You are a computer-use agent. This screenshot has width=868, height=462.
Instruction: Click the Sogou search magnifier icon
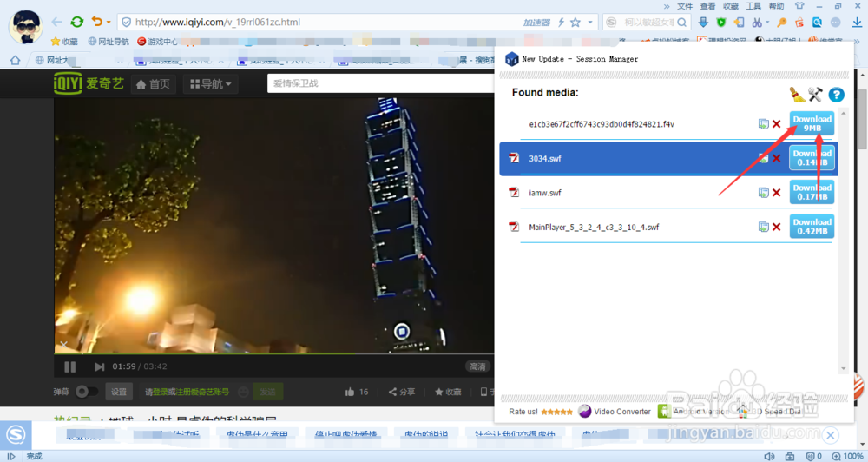point(682,23)
